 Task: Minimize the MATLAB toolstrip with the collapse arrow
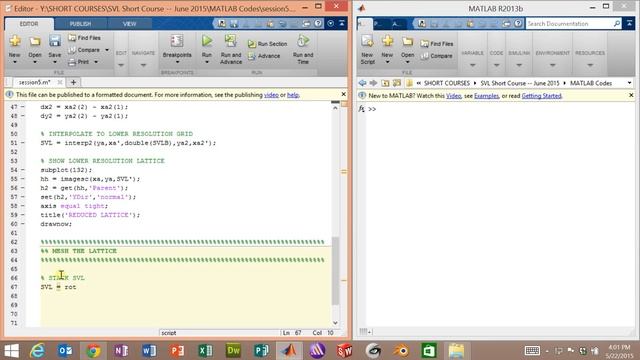[x=629, y=24]
